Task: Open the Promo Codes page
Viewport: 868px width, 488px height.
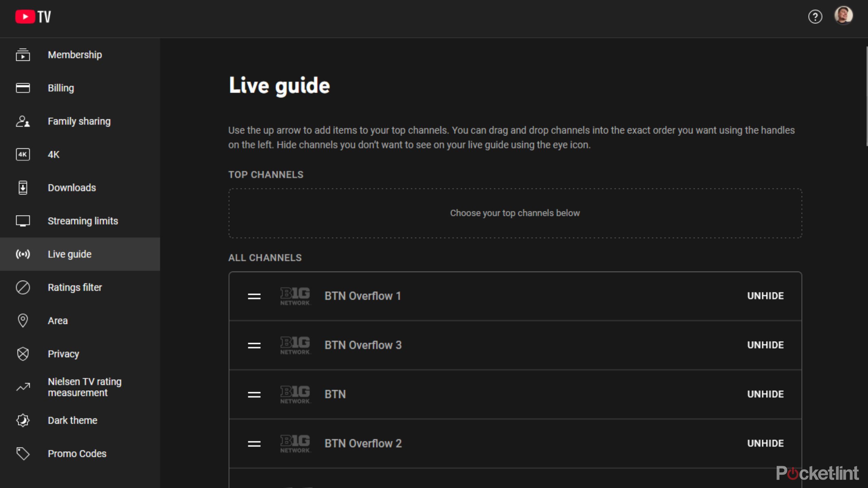Action: (x=77, y=453)
